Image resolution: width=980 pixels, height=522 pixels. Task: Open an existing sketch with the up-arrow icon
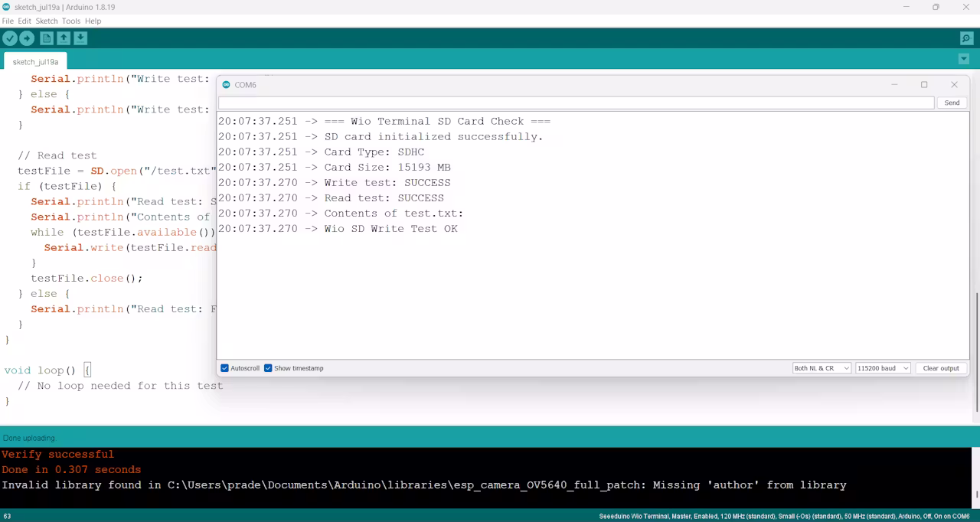point(63,38)
